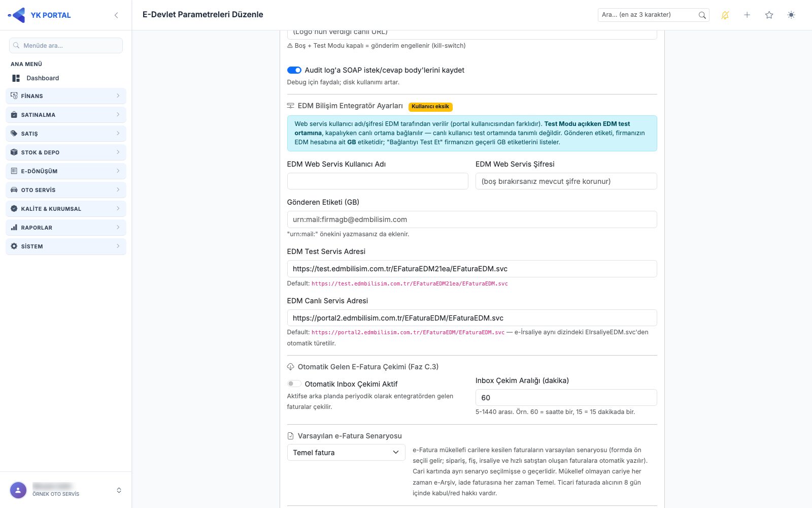Click the E-Dönüşüm document icon
The width and height of the screenshot is (812, 508).
[14, 171]
